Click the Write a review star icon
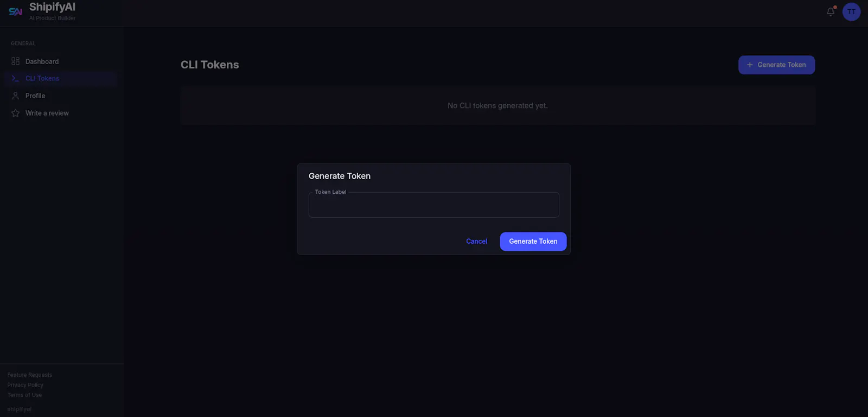This screenshot has height=417, width=868. point(15,113)
